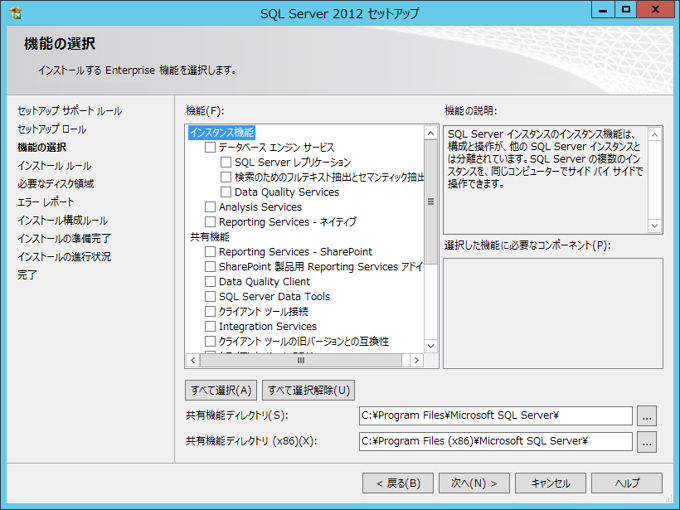Click キャンセル button
This screenshot has height=510, width=680.
click(x=550, y=483)
